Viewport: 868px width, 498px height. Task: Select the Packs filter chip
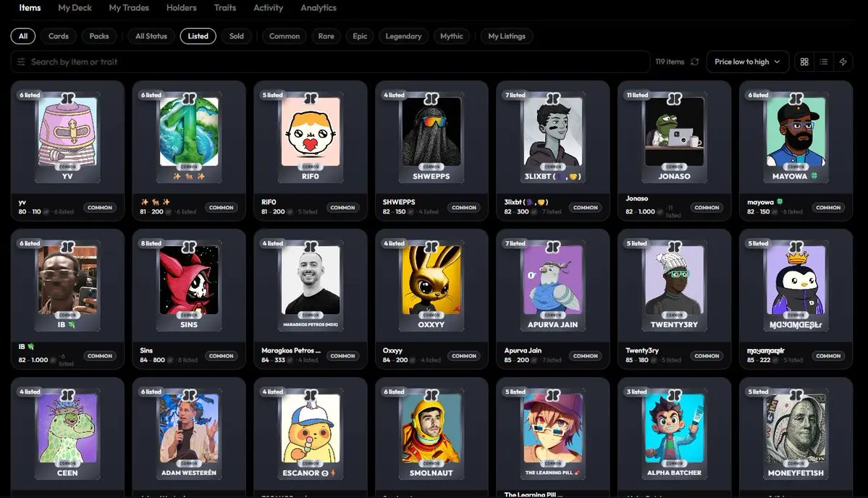pyautogui.click(x=99, y=36)
